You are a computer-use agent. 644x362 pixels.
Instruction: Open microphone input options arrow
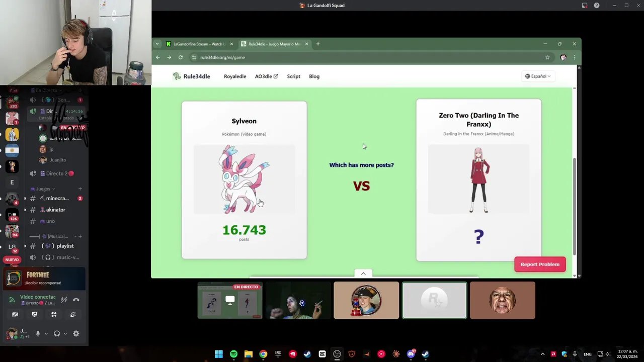coord(46,334)
